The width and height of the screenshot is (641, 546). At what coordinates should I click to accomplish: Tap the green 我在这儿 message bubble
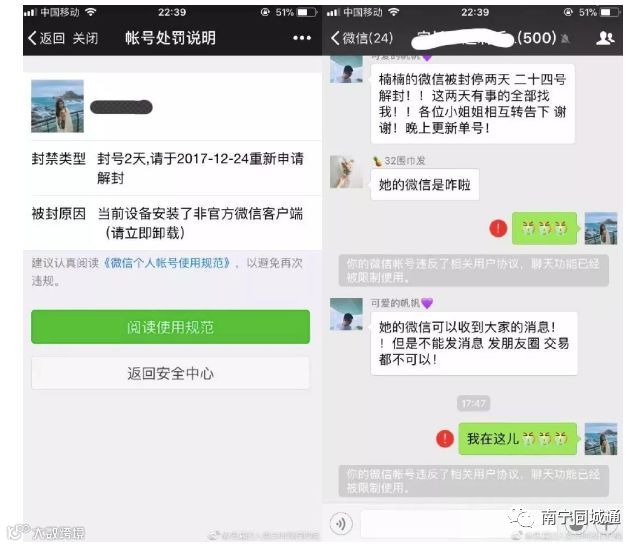coord(518,439)
